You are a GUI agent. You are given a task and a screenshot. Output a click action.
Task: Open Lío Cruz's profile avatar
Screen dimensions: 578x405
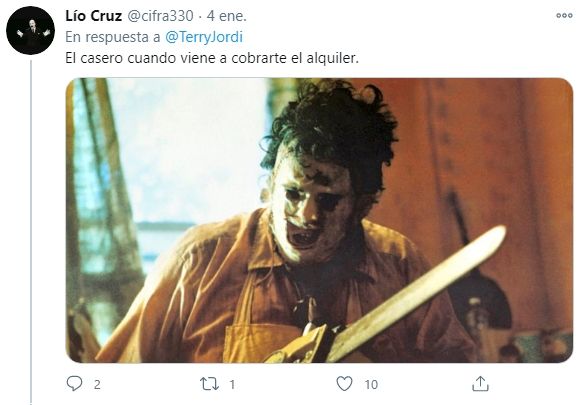tap(31, 31)
